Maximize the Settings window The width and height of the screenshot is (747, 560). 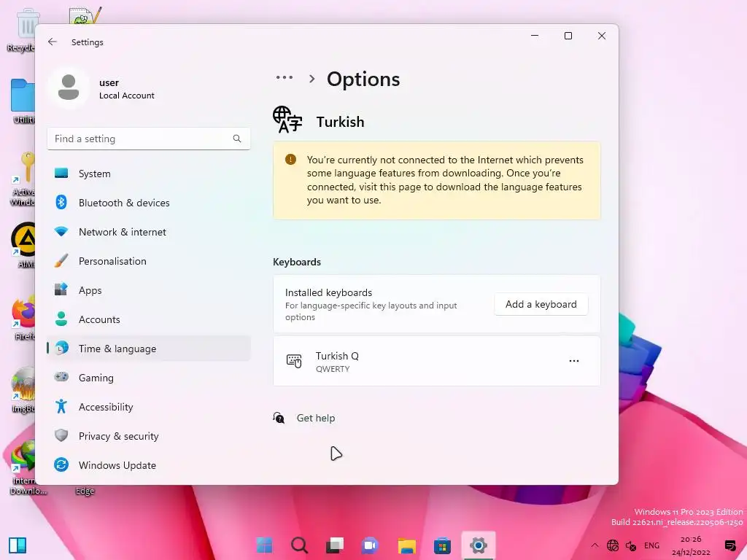tap(568, 36)
